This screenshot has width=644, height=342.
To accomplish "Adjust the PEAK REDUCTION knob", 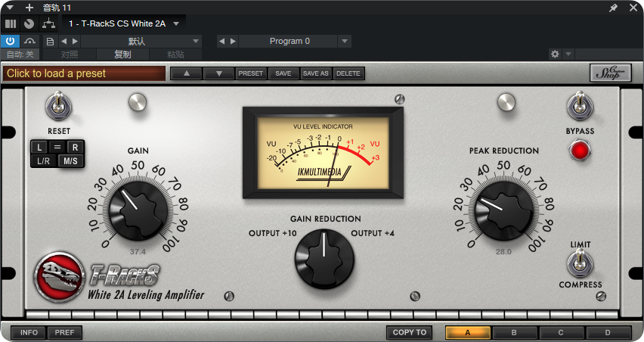I will click(x=503, y=210).
